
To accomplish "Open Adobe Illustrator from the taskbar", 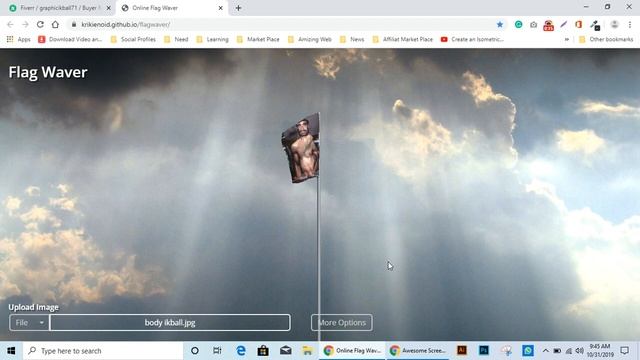I will [462, 351].
